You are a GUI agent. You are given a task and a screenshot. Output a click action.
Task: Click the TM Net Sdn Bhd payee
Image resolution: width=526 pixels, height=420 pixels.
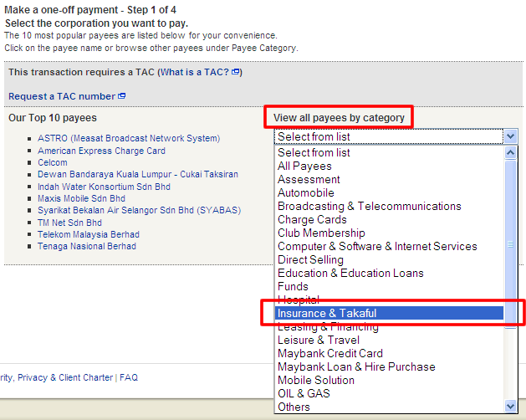coord(69,223)
